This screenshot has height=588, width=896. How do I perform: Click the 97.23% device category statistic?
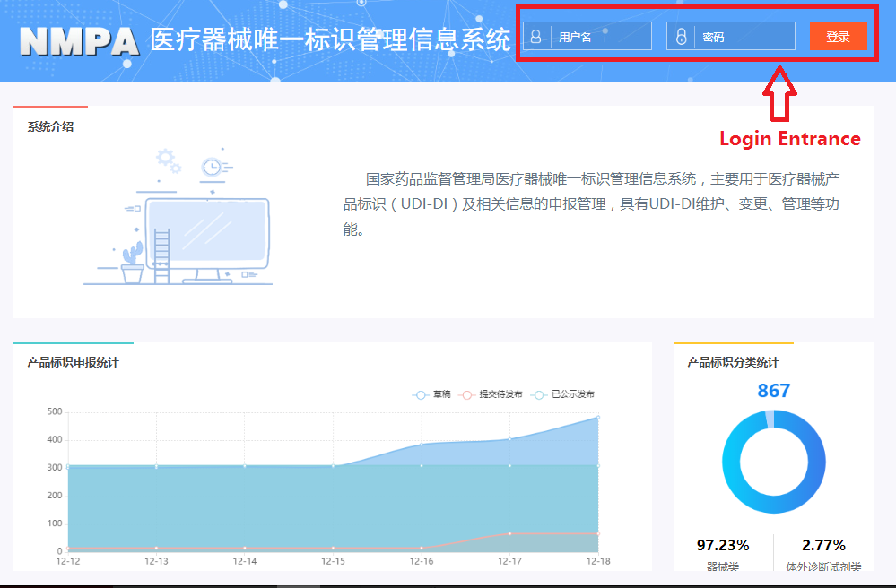pyautogui.click(x=722, y=545)
